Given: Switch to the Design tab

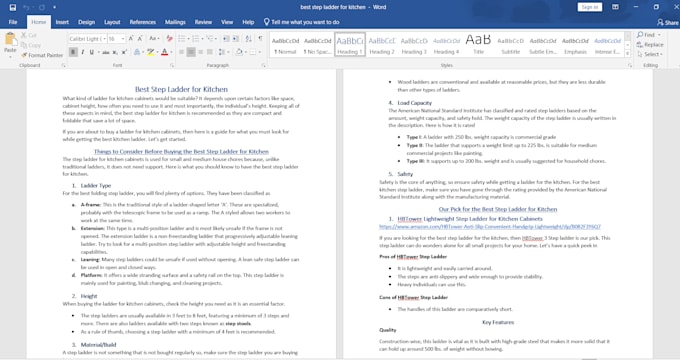Looking at the screenshot, I should (x=86, y=22).
